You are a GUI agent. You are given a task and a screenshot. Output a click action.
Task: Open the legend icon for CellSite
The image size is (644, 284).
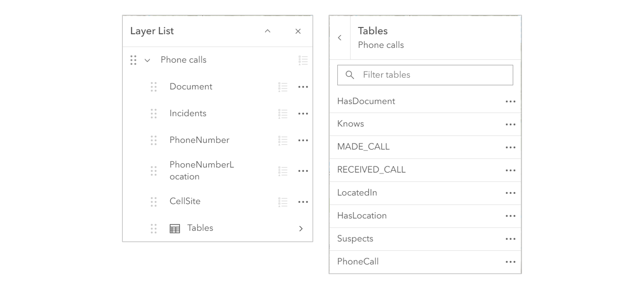click(282, 201)
